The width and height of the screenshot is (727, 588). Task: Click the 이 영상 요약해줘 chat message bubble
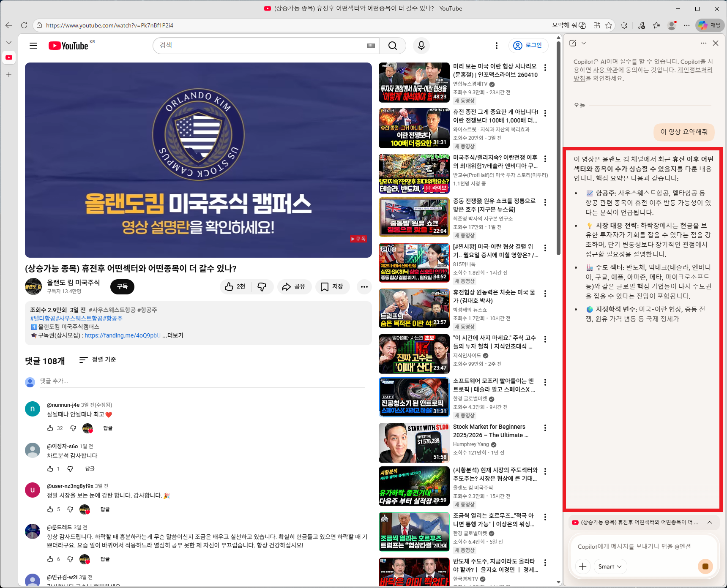tap(684, 132)
